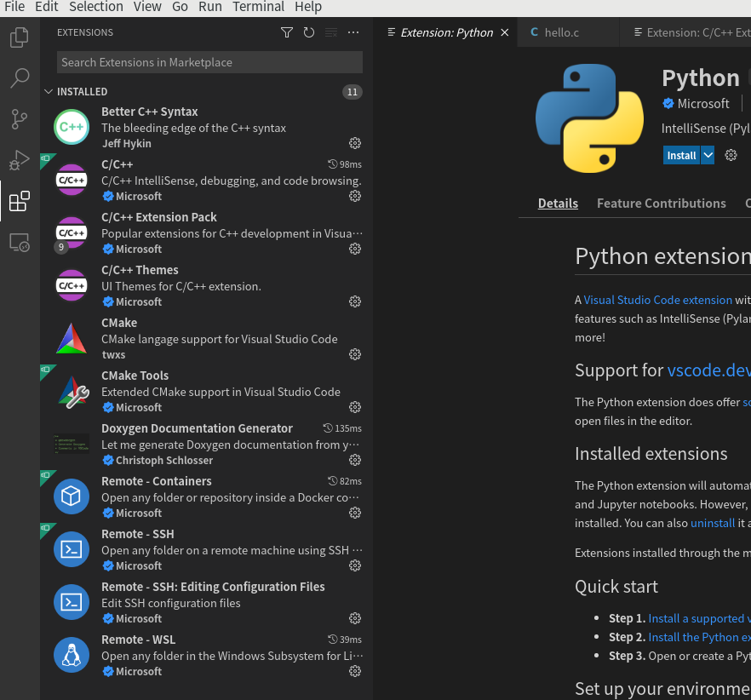This screenshot has height=700, width=751.
Task: Open the Go menu
Action: (180, 7)
